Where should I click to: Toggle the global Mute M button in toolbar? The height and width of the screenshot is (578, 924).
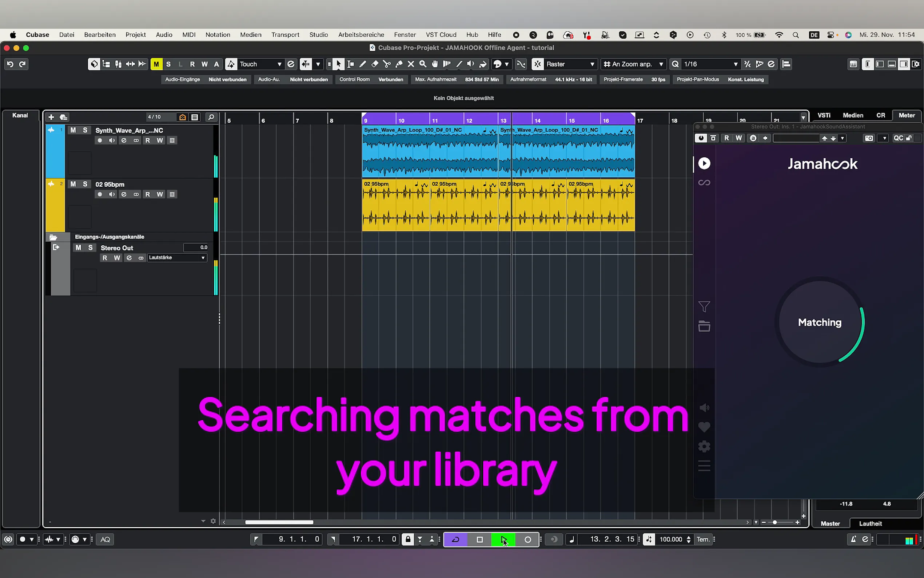click(156, 64)
